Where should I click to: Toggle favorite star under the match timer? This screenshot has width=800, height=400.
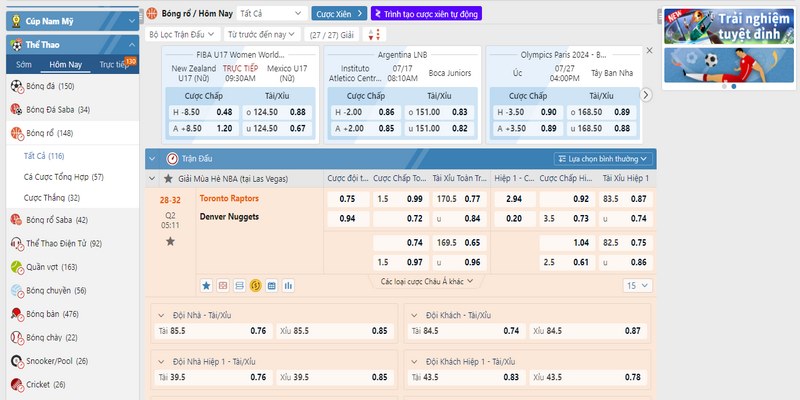(170, 241)
